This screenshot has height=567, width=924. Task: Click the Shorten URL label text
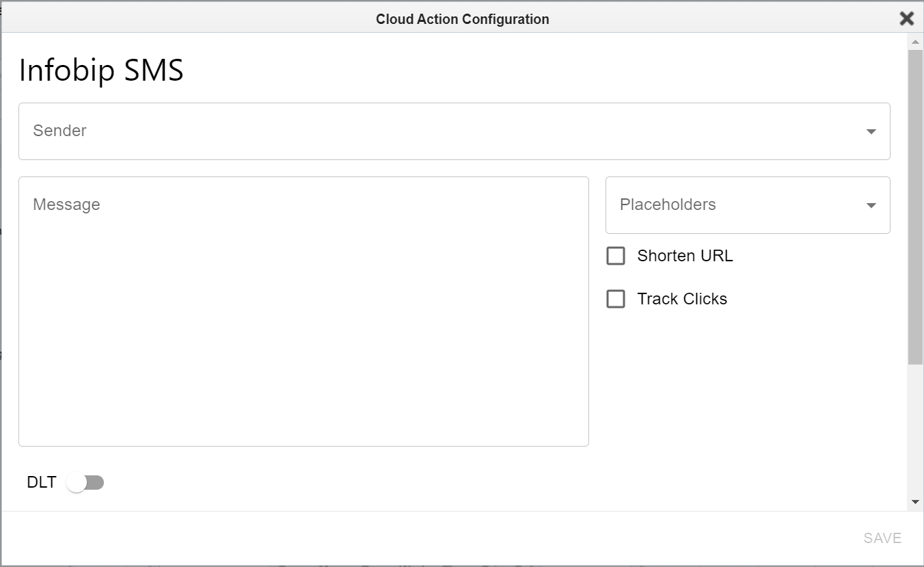pyautogui.click(x=685, y=256)
